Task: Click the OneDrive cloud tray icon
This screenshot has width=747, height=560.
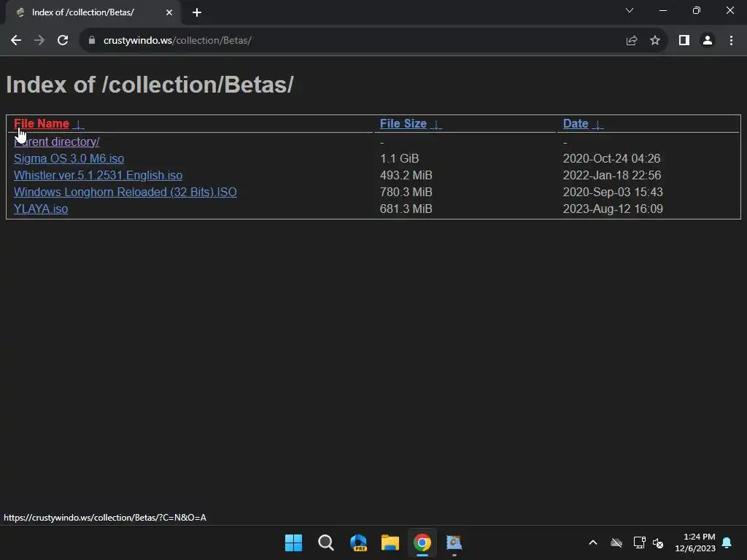Action: 616,542
